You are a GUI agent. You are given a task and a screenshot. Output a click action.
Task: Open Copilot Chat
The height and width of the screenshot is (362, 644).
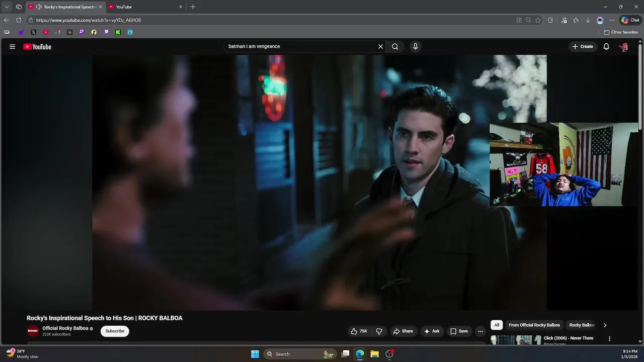[630, 20]
